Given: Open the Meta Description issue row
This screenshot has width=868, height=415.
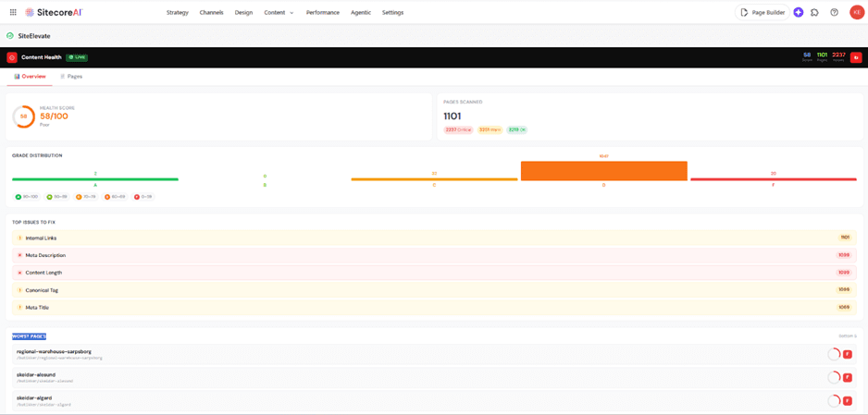Looking at the screenshot, I should [x=434, y=255].
